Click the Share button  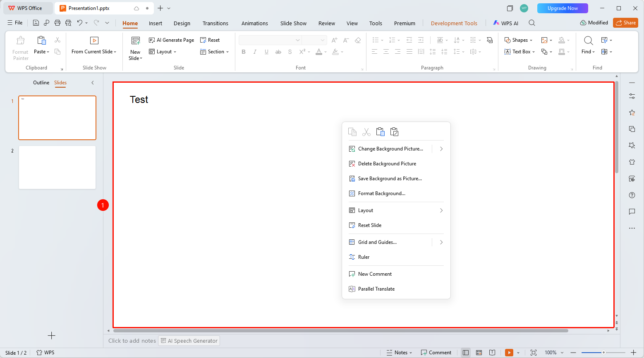(625, 23)
